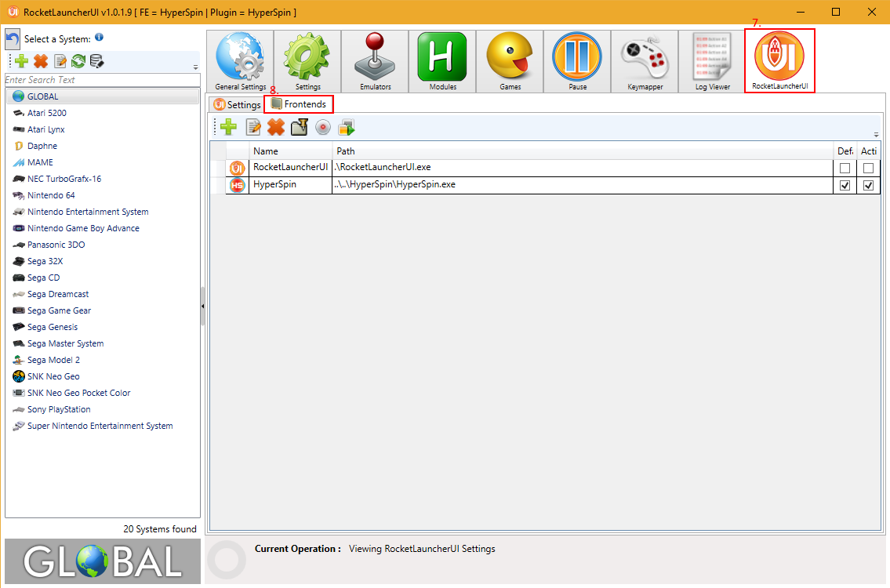Click the blue back arrow button
The height and width of the screenshot is (588, 890).
point(13,39)
